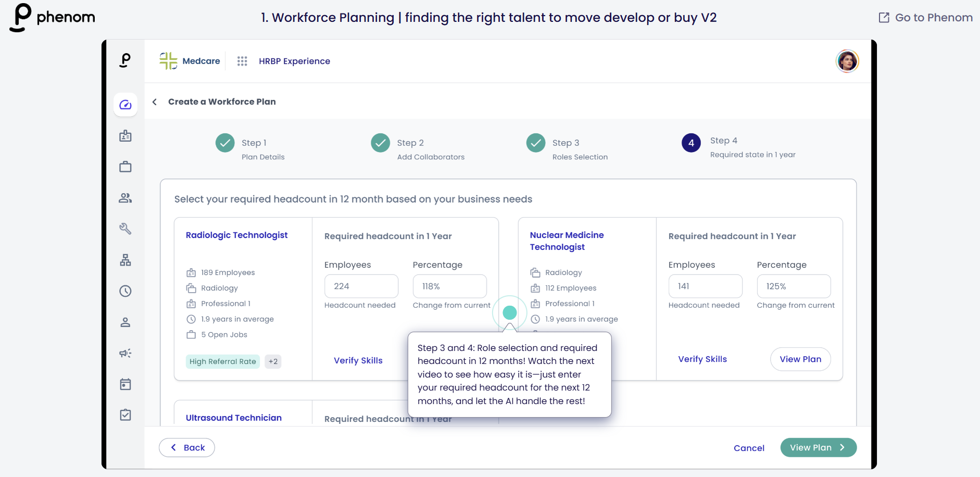Edit Employees field showing 224
The image size is (980, 477).
click(x=361, y=286)
